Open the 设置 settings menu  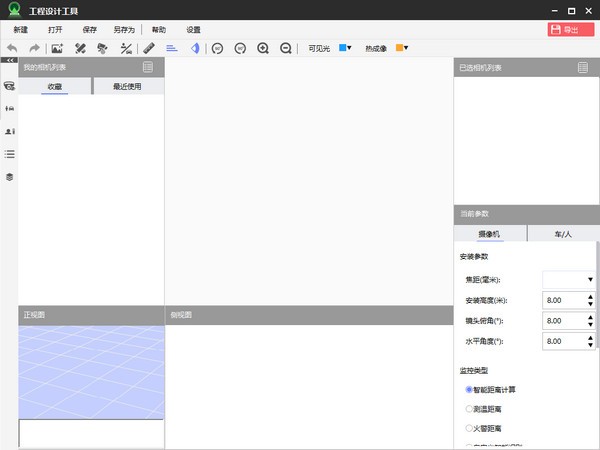(x=193, y=30)
